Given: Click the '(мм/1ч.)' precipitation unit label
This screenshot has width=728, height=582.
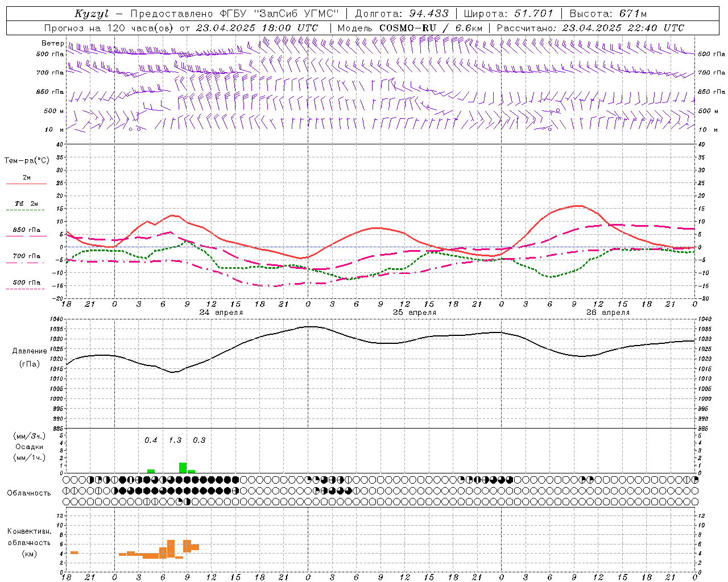Looking at the screenshot, I should 30,458.
